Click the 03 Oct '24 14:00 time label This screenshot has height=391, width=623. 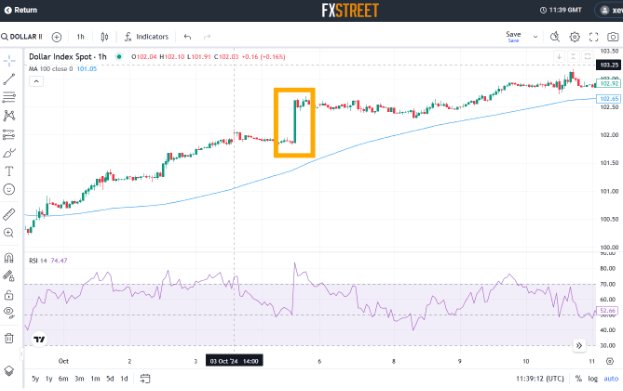pos(234,361)
